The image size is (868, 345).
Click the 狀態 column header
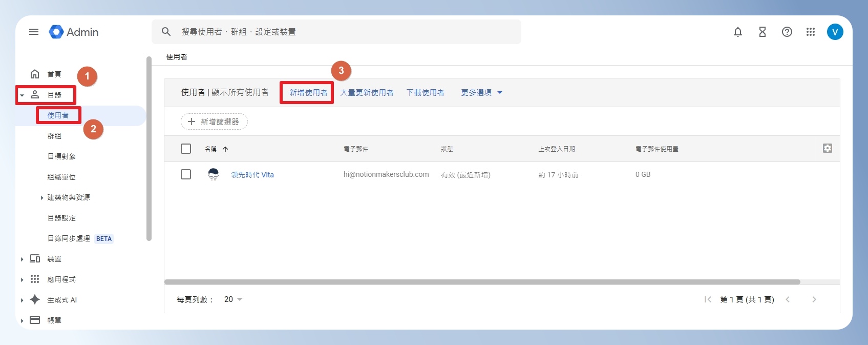click(447, 149)
